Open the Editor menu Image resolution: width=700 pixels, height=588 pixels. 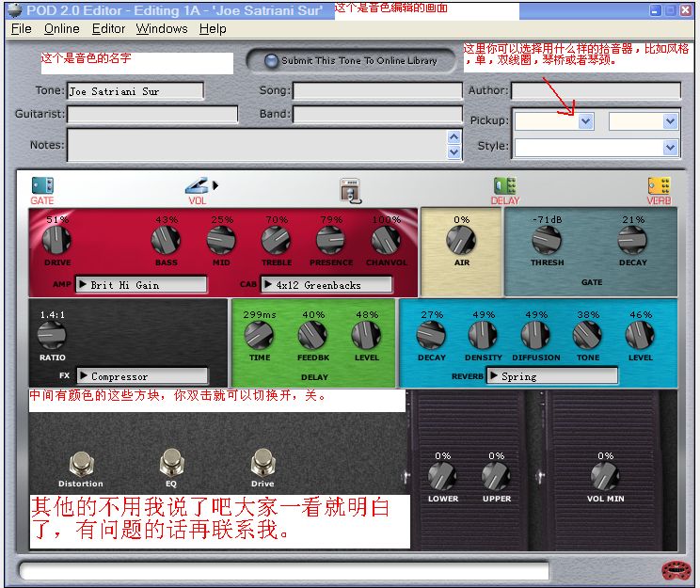point(108,28)
